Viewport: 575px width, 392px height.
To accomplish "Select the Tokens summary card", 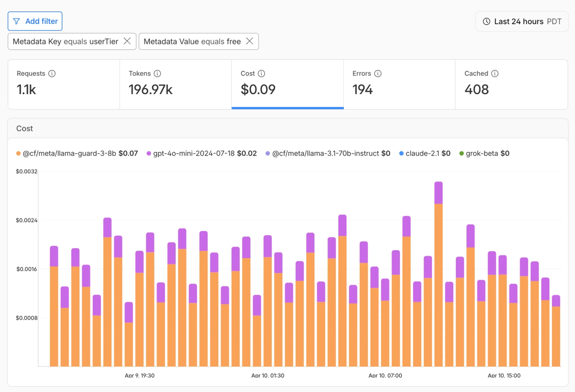I will point(175,85).
